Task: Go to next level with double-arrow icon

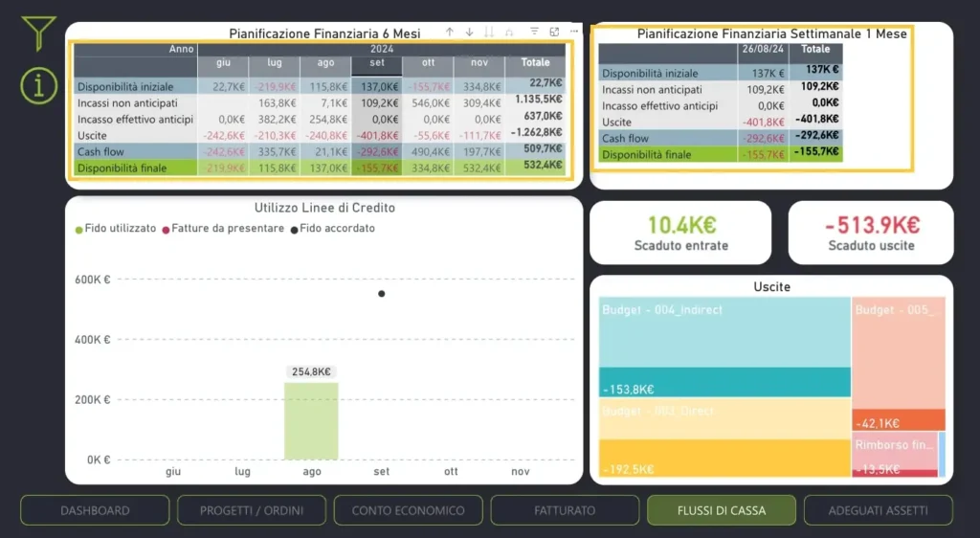Action: tap(489, 32)
